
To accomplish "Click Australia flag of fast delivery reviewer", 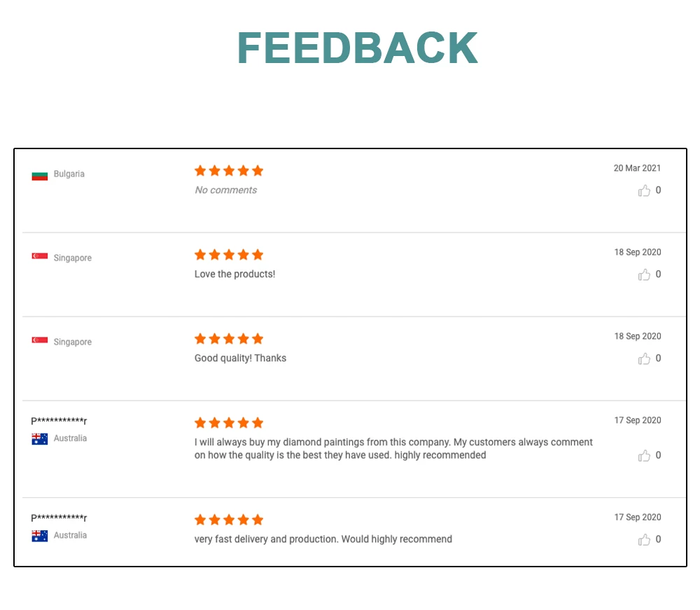I will [x=40, y=536].
